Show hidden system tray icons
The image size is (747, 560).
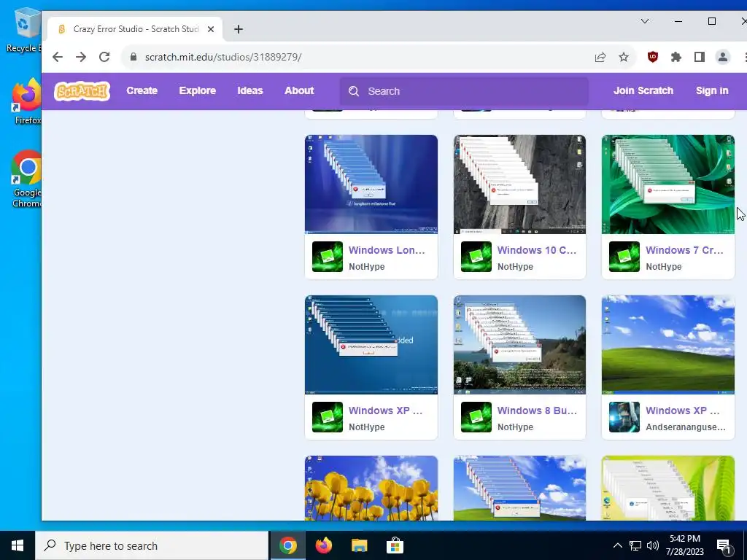point(617,545)
